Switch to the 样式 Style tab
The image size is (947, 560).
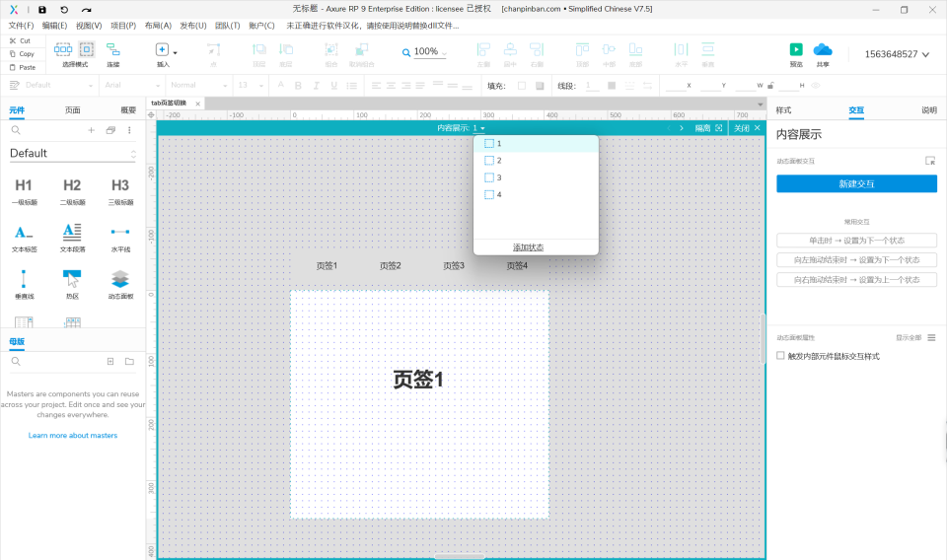[784, 110]
